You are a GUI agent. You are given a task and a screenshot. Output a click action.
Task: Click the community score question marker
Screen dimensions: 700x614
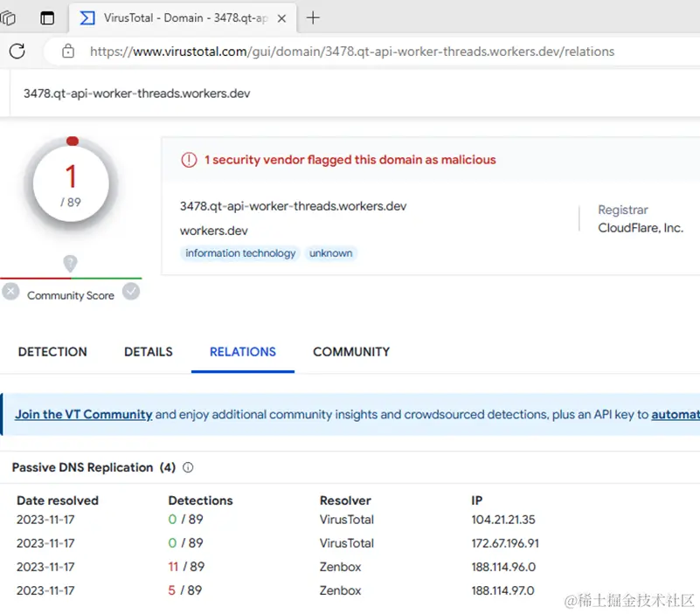(x=70, y=263)
